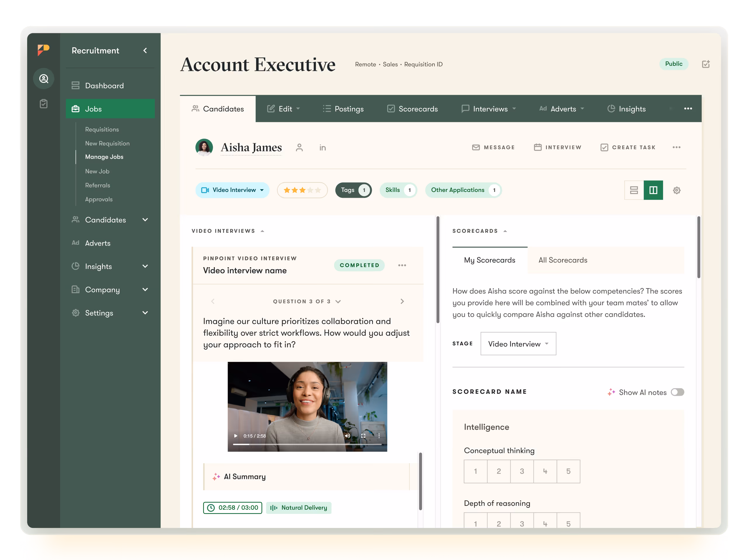The image size is (747, 560).
Task: Expand Company section in sidebar
Action: click(145, 290)
